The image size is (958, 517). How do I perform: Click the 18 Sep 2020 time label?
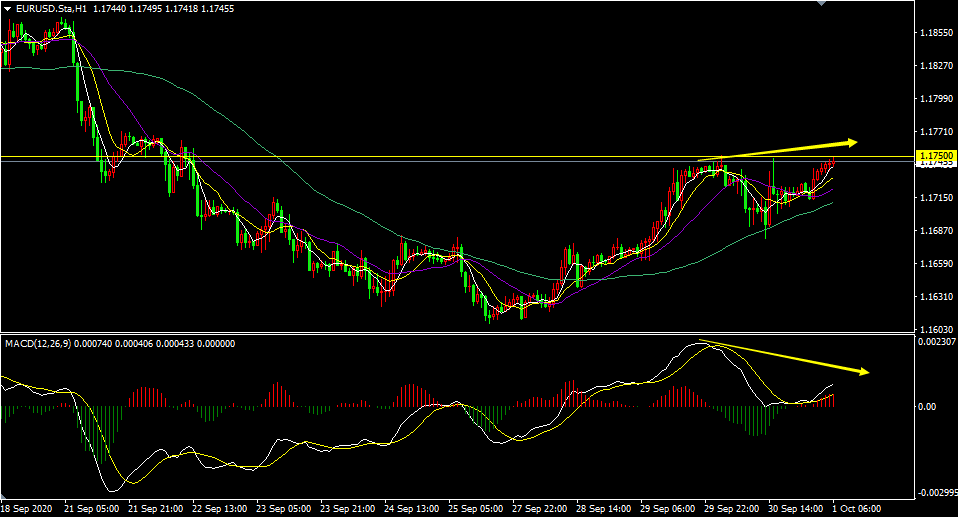coord(26,508)
